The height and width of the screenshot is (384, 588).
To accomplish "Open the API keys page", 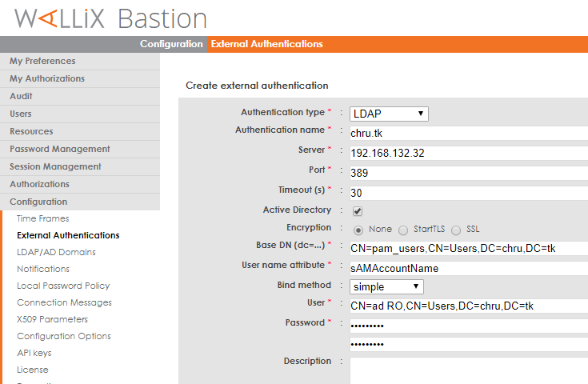I will pos(34,353).
